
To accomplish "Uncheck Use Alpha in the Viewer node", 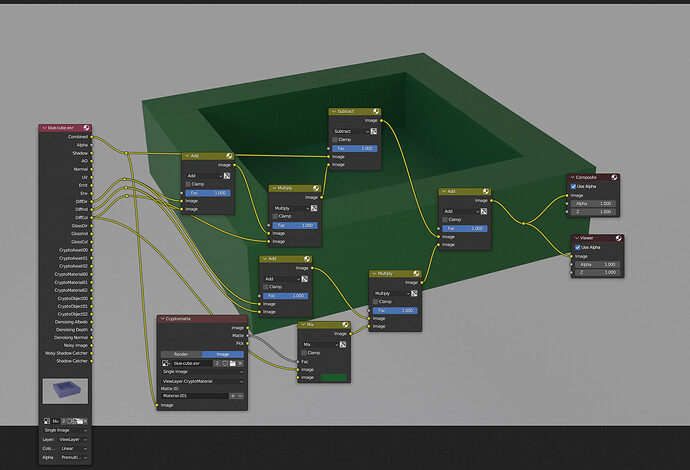I will click(x=578, y=247).
